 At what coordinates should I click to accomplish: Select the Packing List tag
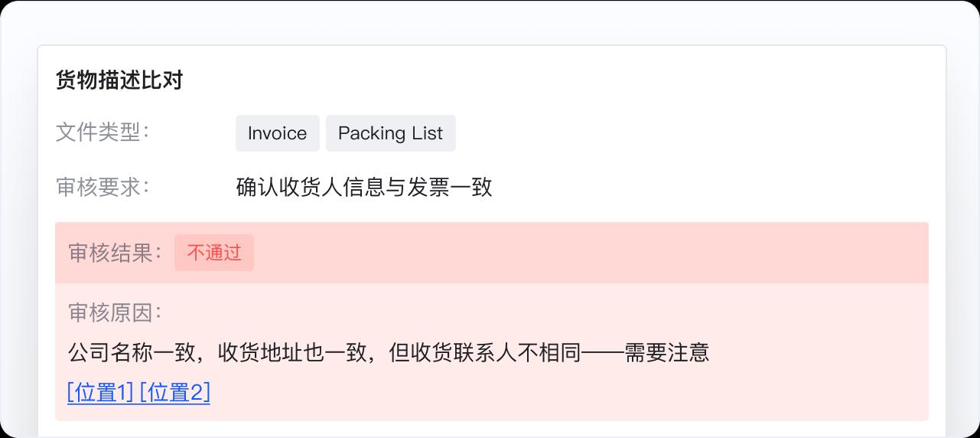pos(390,133)
